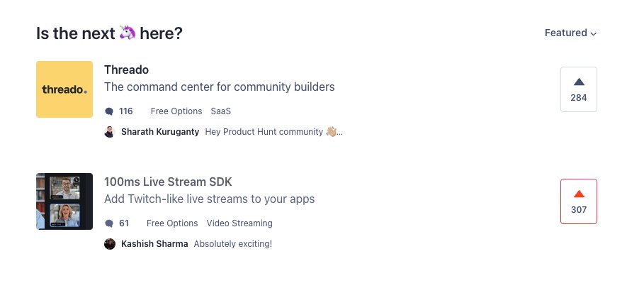644x283 pixels.
Task: Click Free Options tag under Threado
Action: click(176, 111)
